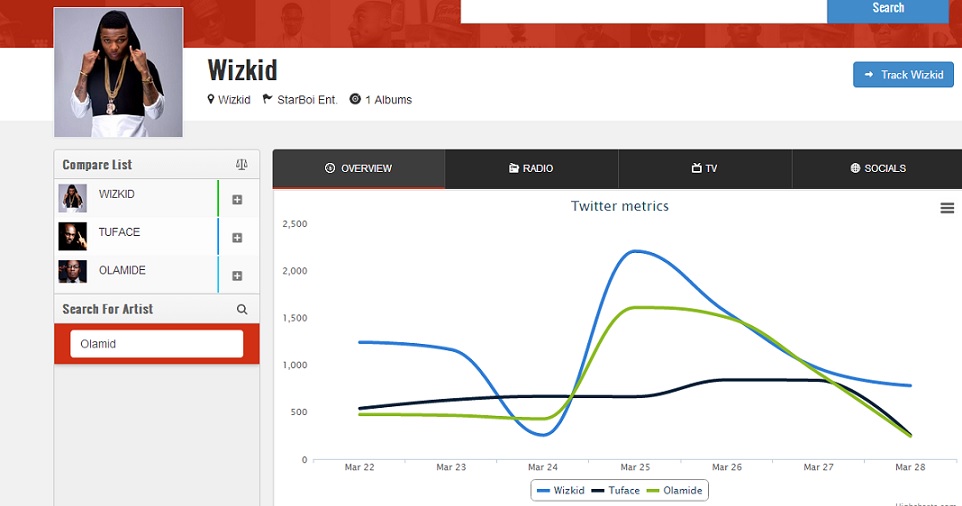Click the plus icon next to WIZKID

[x=237, y=200]
